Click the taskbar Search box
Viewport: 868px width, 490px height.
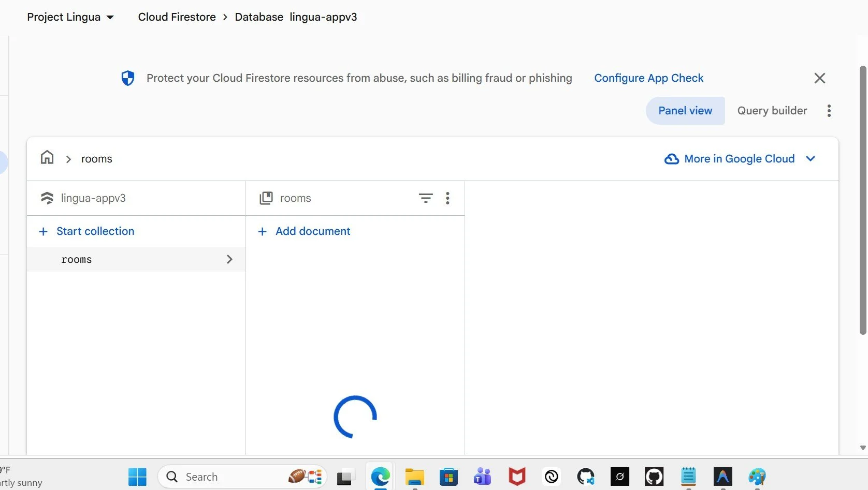click(242, 477)
